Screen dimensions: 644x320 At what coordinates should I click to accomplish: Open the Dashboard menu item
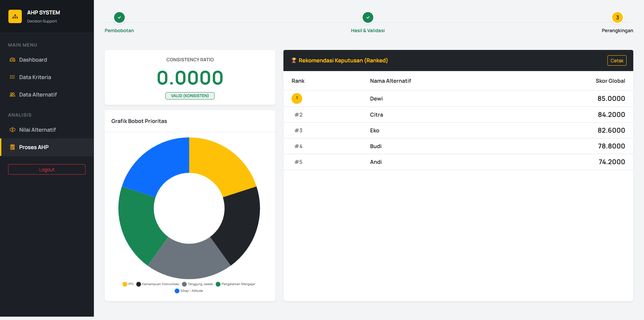pyautogui.click(x=33, y=60)
